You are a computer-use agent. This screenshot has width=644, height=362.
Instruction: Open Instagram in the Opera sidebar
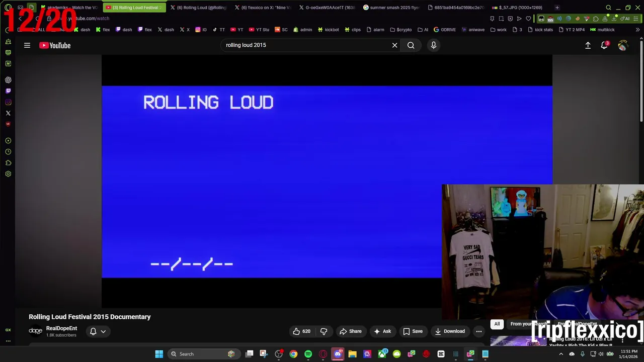pyautogui.click(x=8, y=102)
